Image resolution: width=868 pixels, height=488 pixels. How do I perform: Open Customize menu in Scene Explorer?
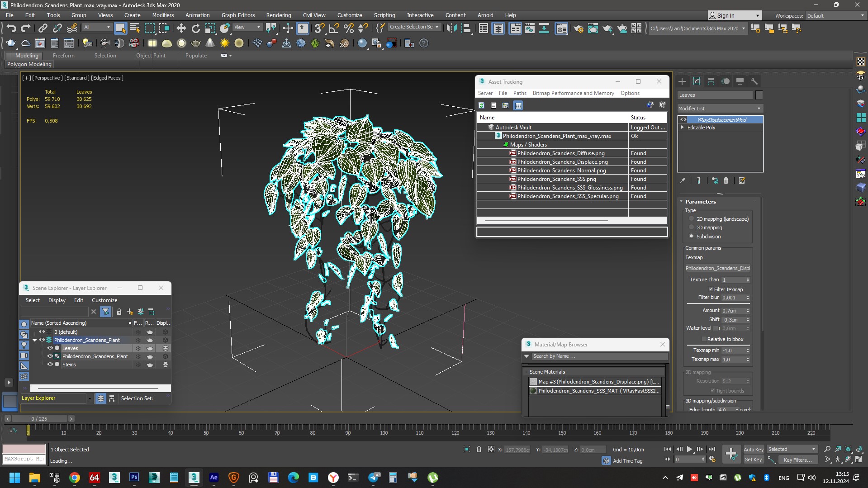tap(104, 300)
